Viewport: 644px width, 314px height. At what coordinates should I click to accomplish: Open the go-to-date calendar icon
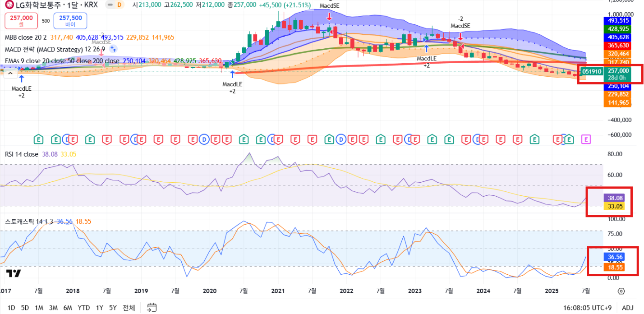[x=152, y=308]
